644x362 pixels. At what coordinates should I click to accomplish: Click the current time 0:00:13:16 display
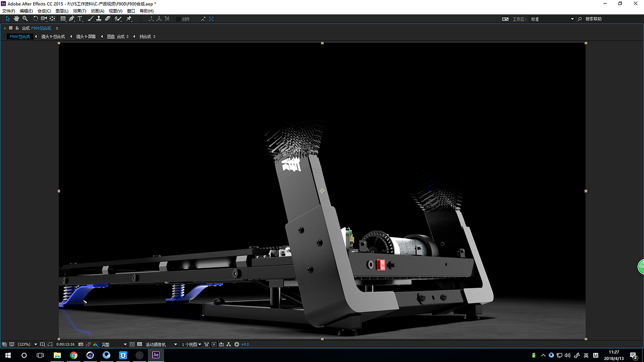(x=65, y=344)
